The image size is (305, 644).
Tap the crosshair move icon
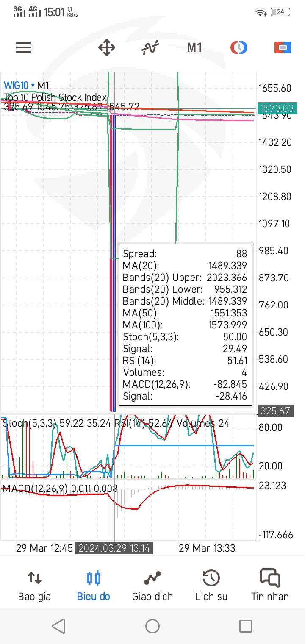point(107,47)
